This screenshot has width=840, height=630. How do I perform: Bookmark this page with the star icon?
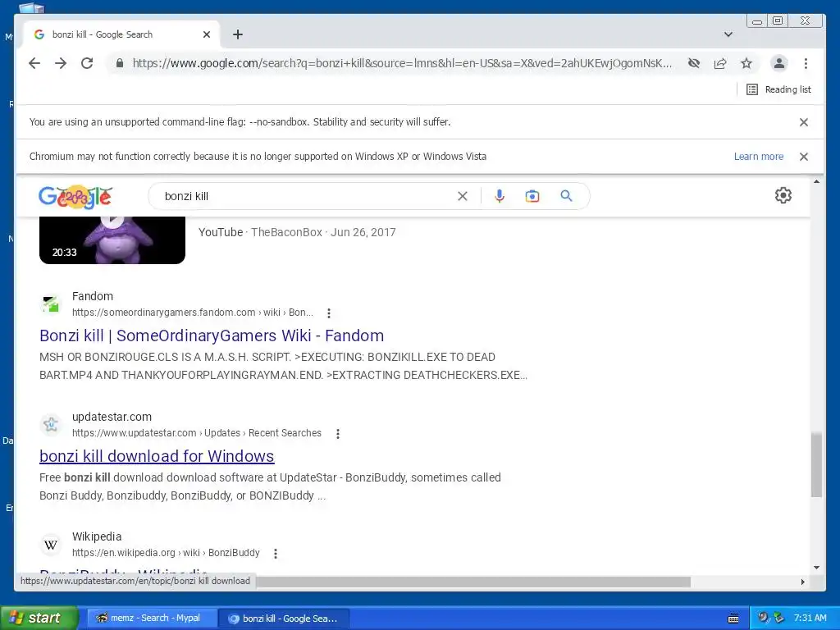746,63
